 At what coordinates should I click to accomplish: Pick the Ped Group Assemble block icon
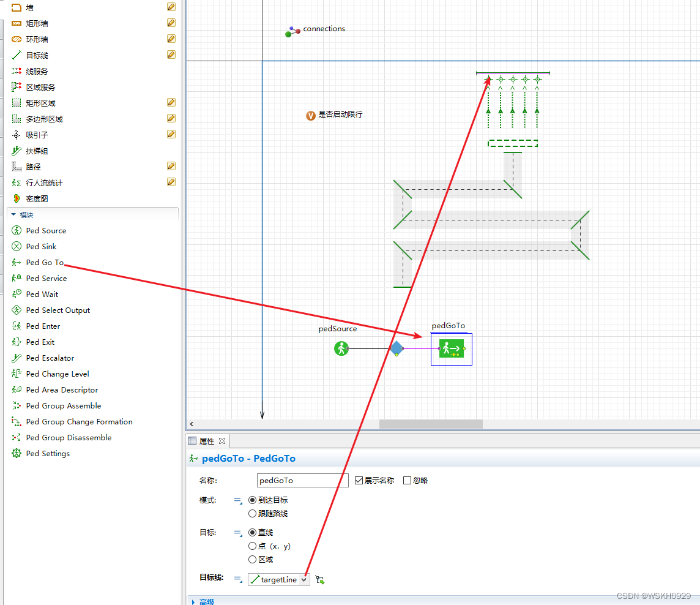(17, 406)
